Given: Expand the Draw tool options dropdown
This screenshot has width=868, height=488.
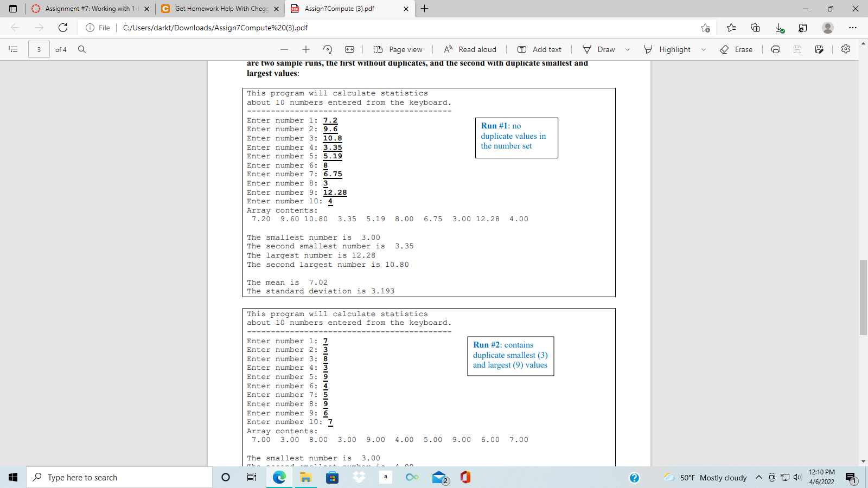Looking at the screenshot, I should pos(628,49).
